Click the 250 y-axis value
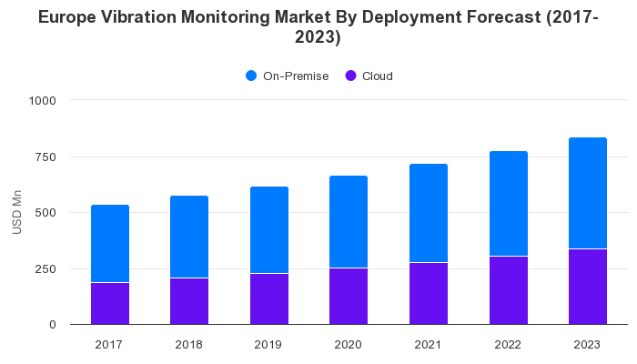Viewport: 637px width, 364px height. 45,269
